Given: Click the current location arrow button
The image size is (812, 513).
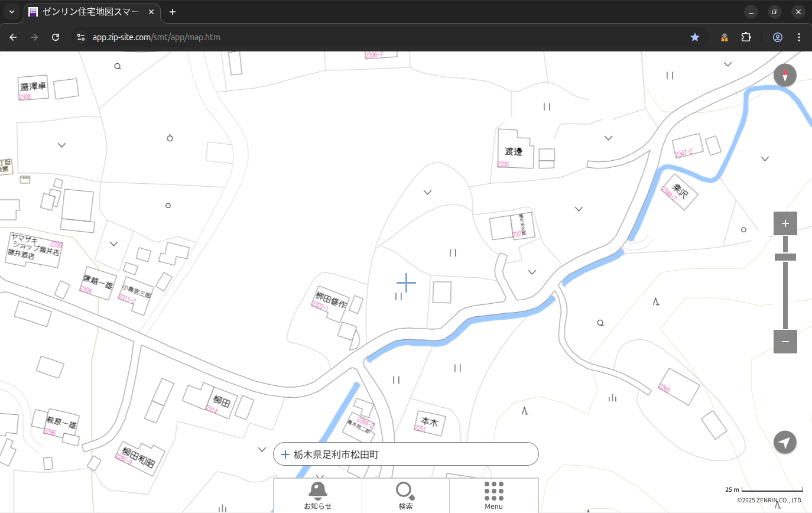Looking at the screenshot, I should [785, 442].
